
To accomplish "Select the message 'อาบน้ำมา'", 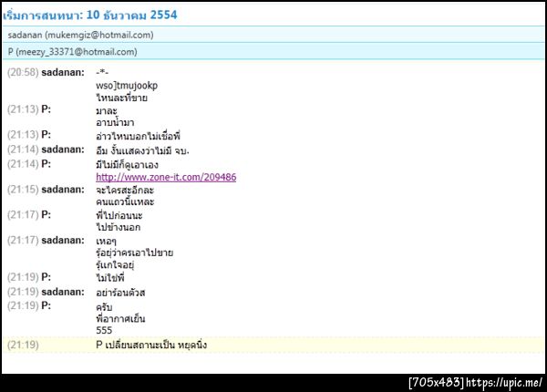I will pyautogui.click(x=115, y=122).
